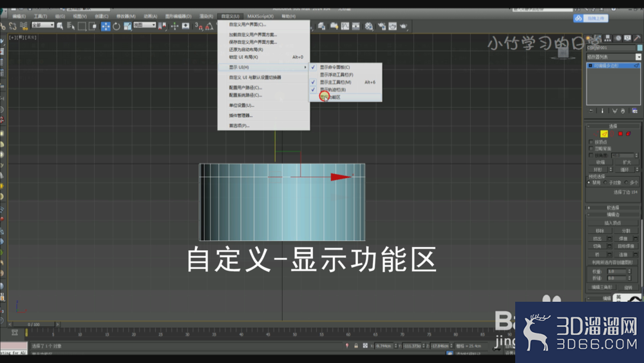Click the object color swatch beside name
Image resolution: width=644 pixels, height=363 pixels.
point(639,48)
